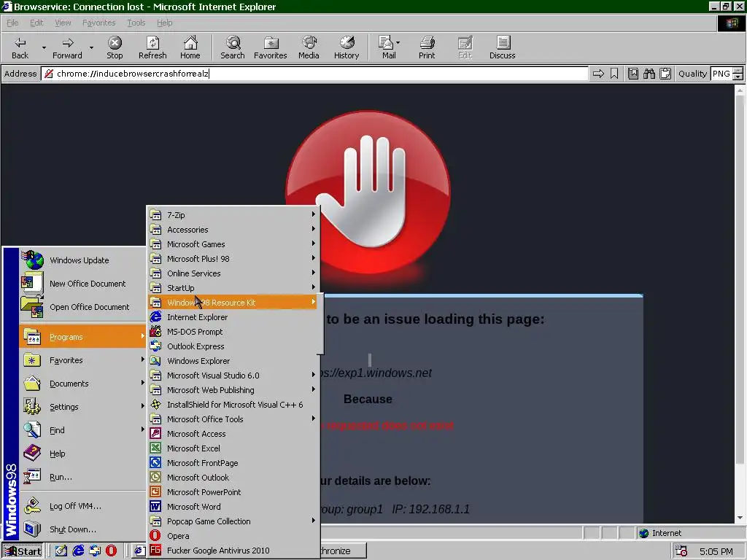Open the File menu
This screenshot has width=747, height=560.
12,23
